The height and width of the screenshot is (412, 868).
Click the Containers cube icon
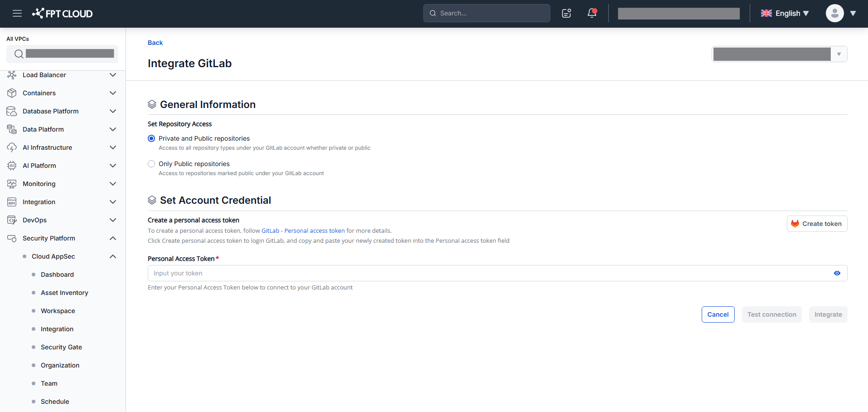pos(12,93)
